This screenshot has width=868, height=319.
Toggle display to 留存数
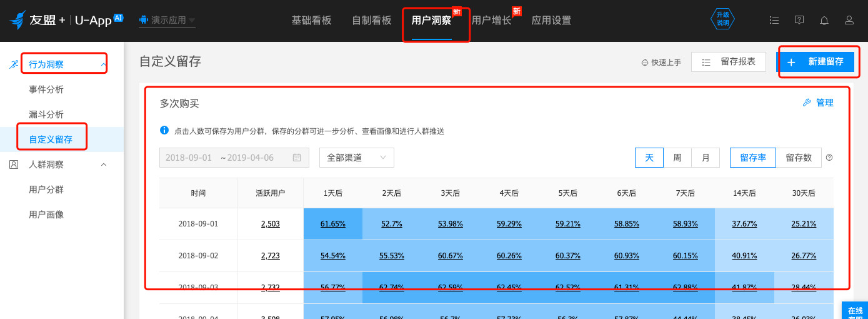pyautogui.click(x=799, y=158)
